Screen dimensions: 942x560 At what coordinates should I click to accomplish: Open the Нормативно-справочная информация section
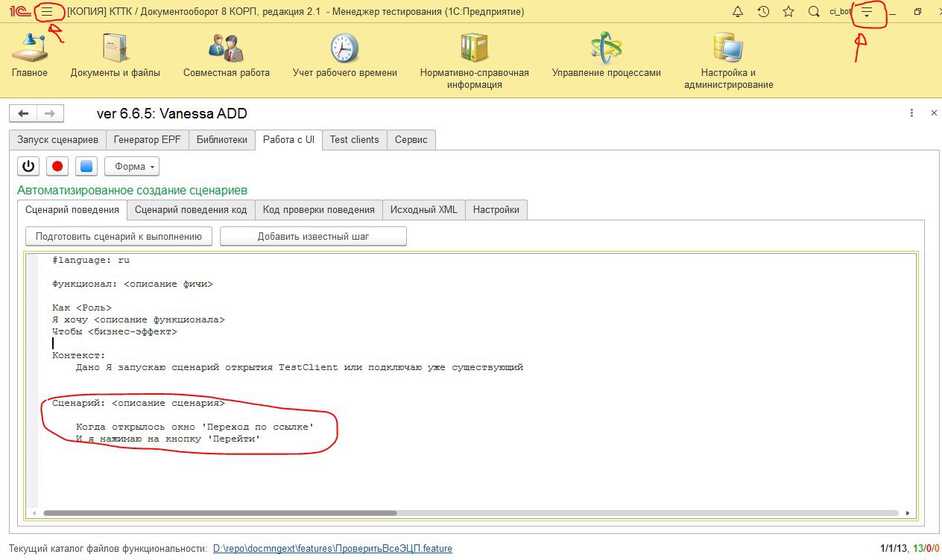pyautogui.click(x=475, y=61)
